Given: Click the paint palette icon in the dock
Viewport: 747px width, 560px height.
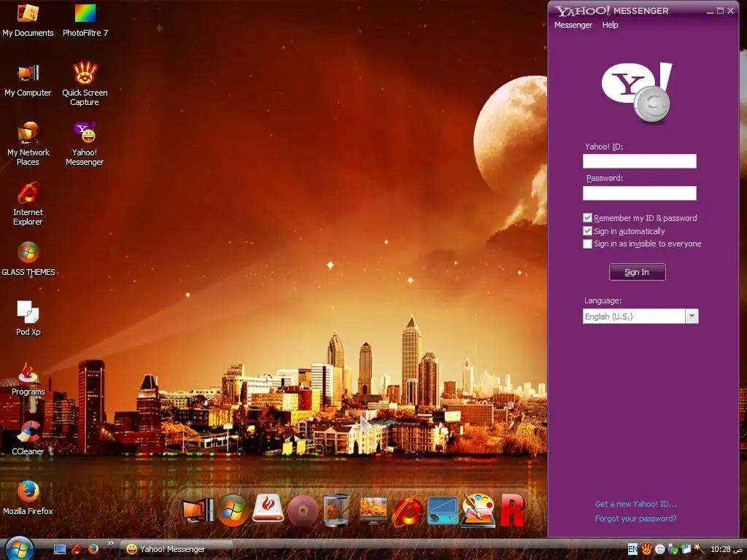Looking at the screenshot, I should 477,510.
